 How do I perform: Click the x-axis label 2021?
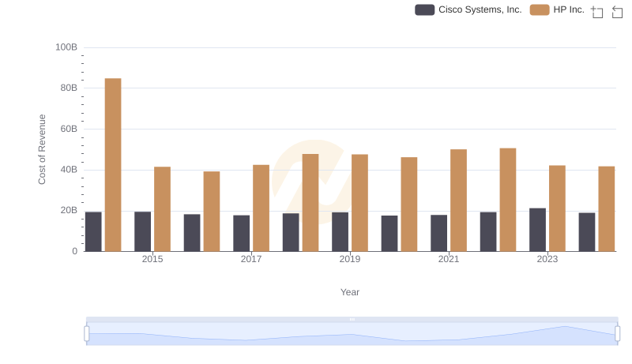click(x=449, y=259)
